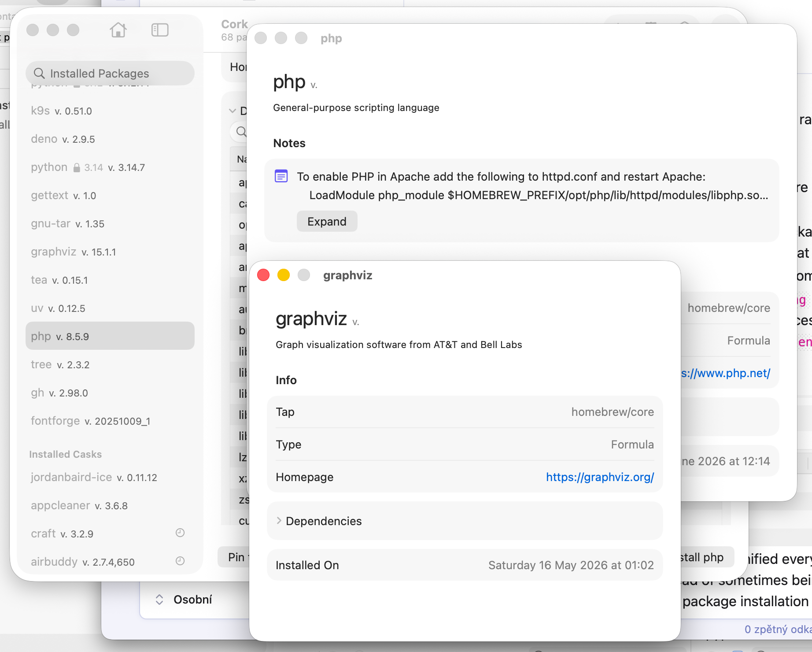812x652 pixels.
Task: Open the https://graphviz.org/ homepage link
Action: pos(600,477)
